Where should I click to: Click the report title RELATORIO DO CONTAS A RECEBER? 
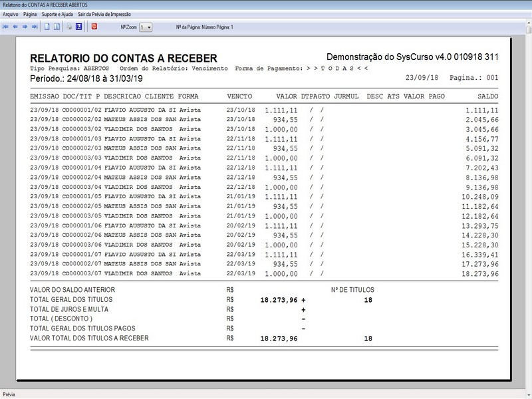point(124,59)
